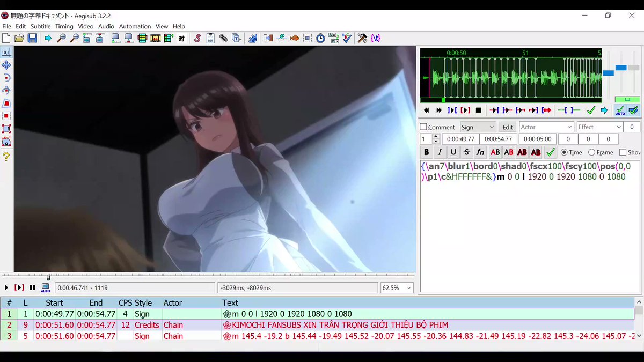Screen dimensions: 644x362
Task: Zoom video out with magnifier minus icon
Action: click(x=74, y=38)
